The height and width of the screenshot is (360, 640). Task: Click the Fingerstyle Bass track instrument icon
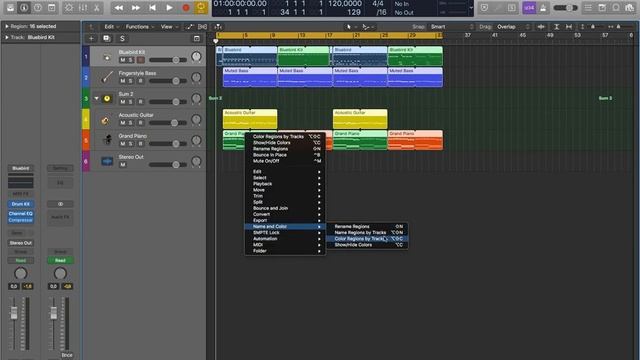tap(107, 77)
